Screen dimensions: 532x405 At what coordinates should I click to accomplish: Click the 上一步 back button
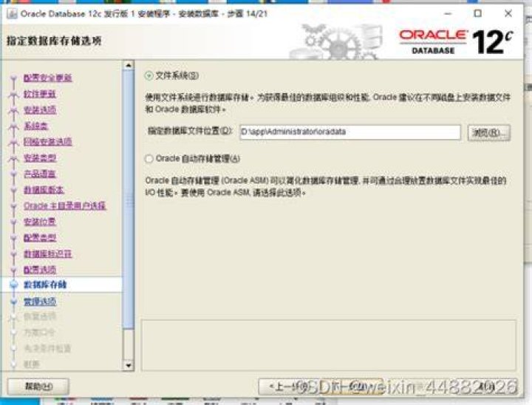click(x=288, y=387)
